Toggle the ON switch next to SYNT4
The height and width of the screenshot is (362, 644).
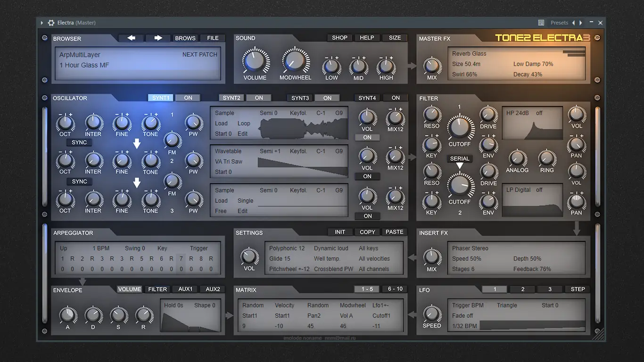click(396, 98)
